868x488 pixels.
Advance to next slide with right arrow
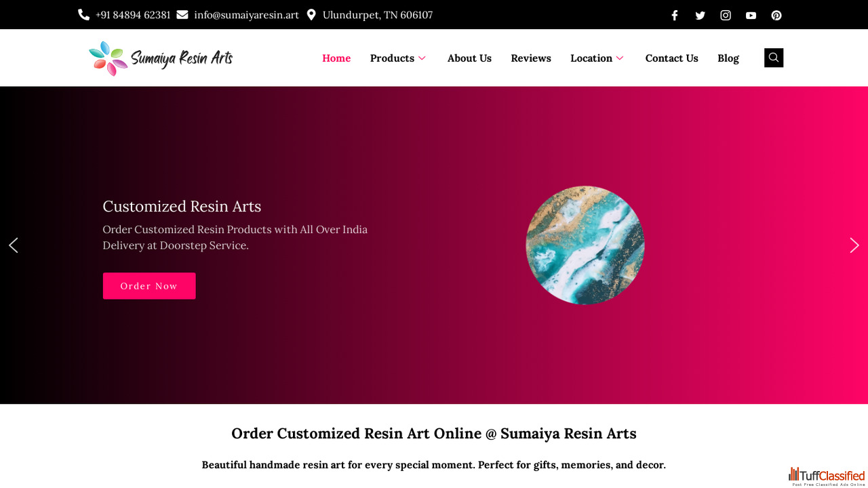pyautogui.click(x=854, y=245)
